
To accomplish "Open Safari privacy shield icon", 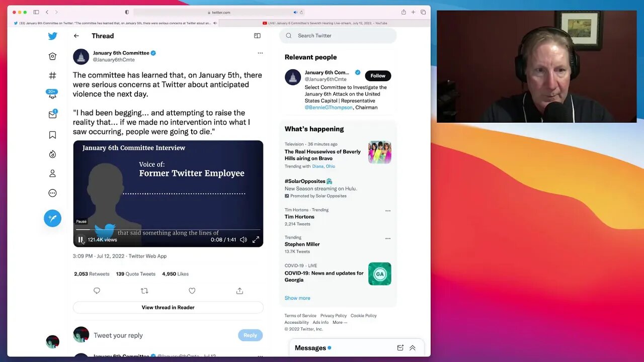I will [x=127, y=12].
